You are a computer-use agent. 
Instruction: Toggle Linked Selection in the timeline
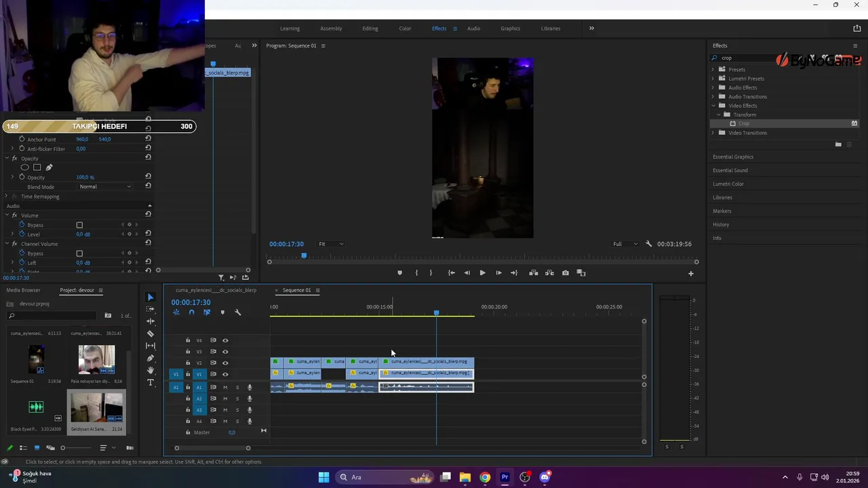pyautogui.click(x=207, y=312)
